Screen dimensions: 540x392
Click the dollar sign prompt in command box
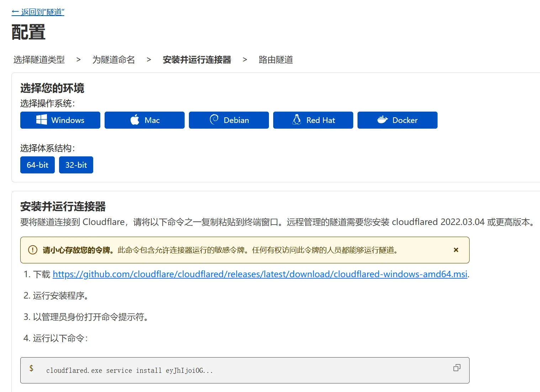coord(31,368)
